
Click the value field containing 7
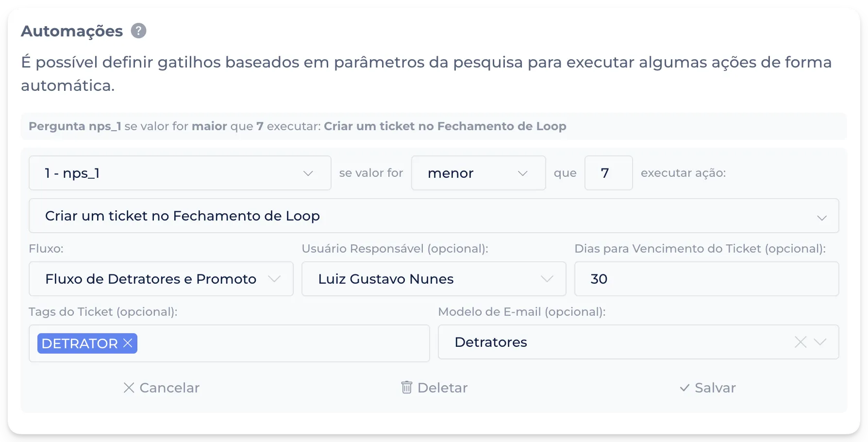tap(608, 173)
